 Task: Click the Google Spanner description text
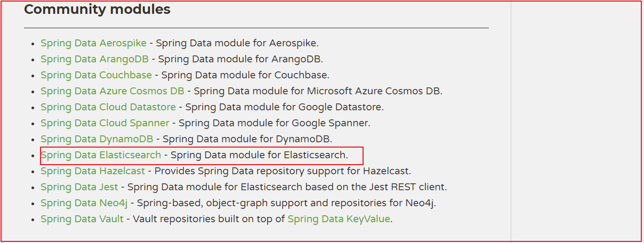point(274,123)
